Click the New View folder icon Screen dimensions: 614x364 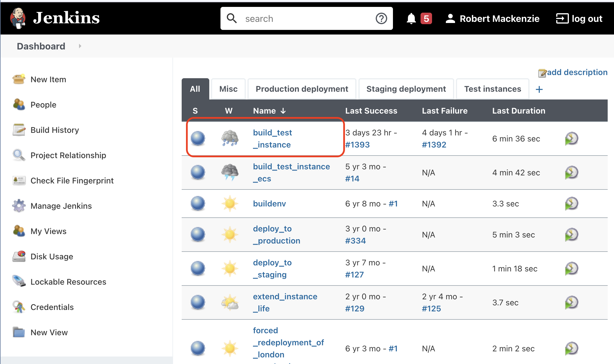(19, 332)
